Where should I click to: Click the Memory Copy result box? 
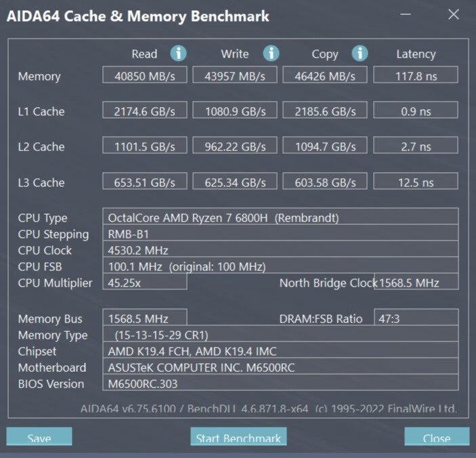(324, 76)
